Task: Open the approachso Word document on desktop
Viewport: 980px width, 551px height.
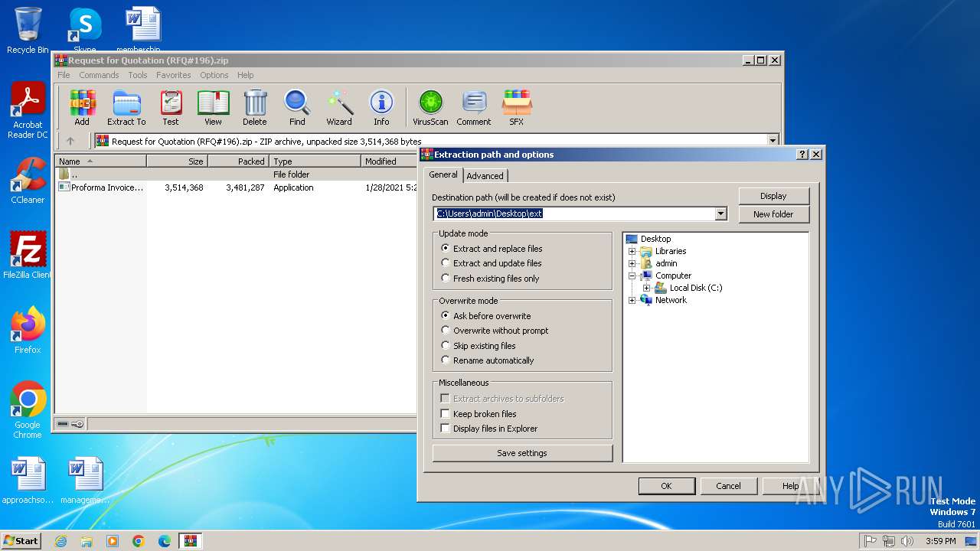Action: click(28, 481)
